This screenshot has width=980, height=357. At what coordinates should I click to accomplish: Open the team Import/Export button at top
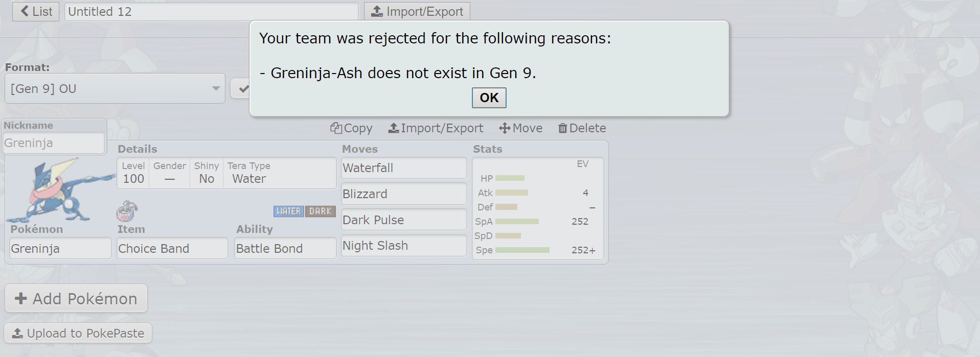pyautogui.click(x=417, y=11)
